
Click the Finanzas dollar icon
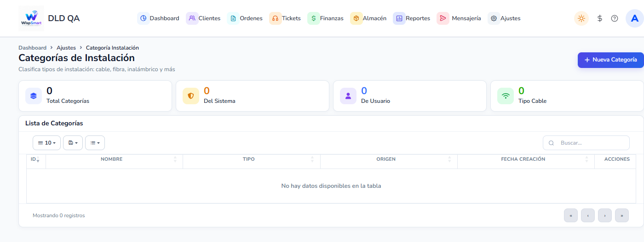[314, 18]
